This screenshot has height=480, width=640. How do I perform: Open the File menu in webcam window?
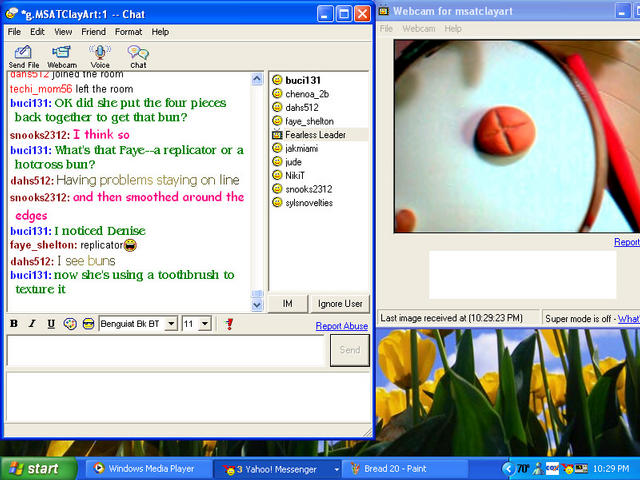[x=386, y=29]
